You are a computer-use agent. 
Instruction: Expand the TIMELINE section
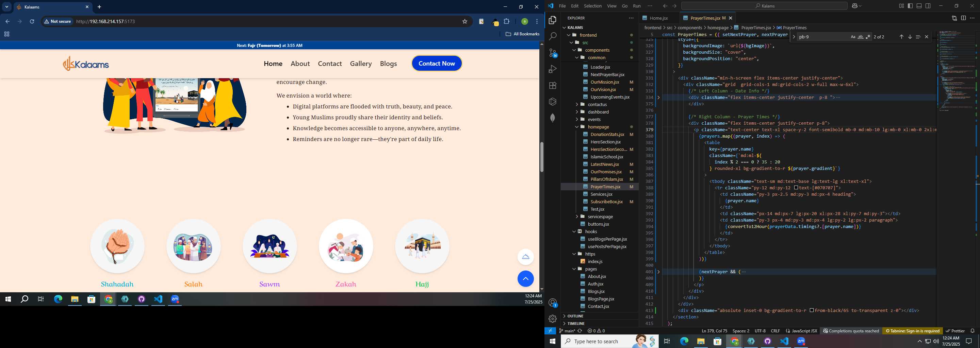point(576,324)
